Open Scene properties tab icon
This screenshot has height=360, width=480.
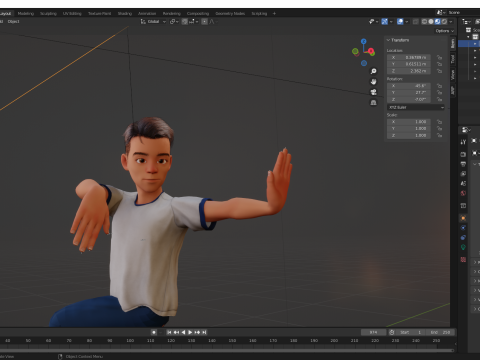[463, 183]
